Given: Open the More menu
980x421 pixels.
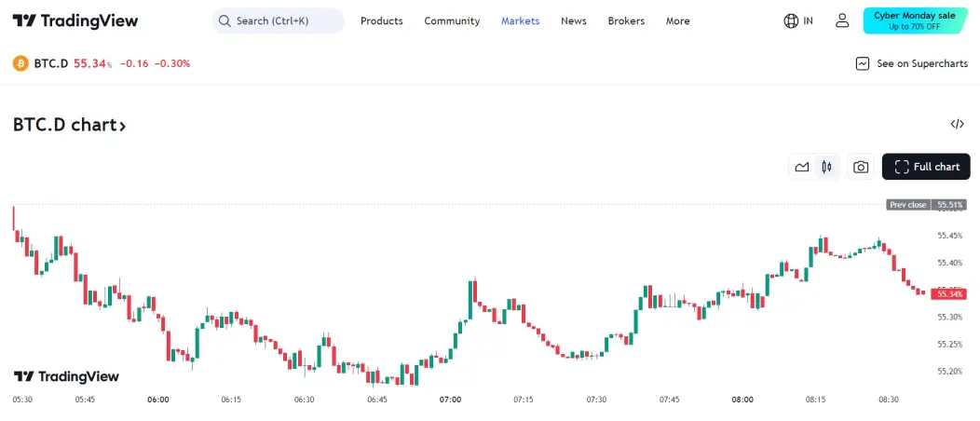Looking at the screenshot, I should 677,20.
